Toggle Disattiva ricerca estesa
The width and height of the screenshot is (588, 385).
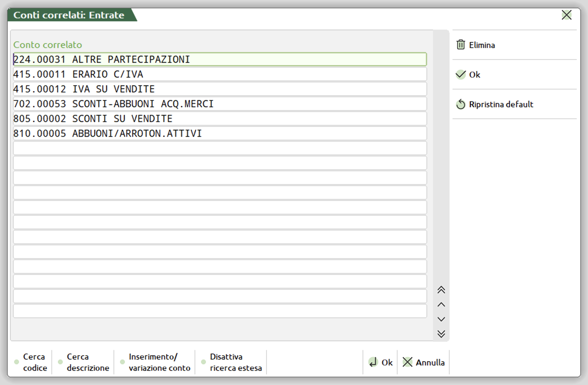coord(235,362)
